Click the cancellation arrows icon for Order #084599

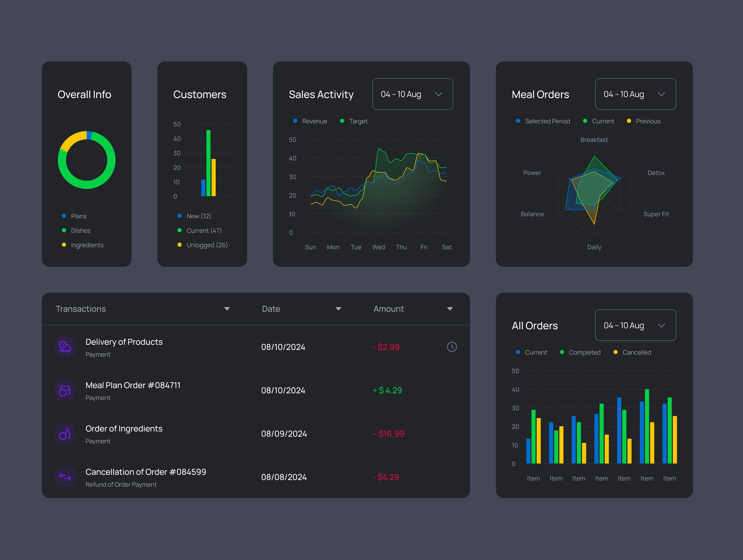click(x=65, y=477)
